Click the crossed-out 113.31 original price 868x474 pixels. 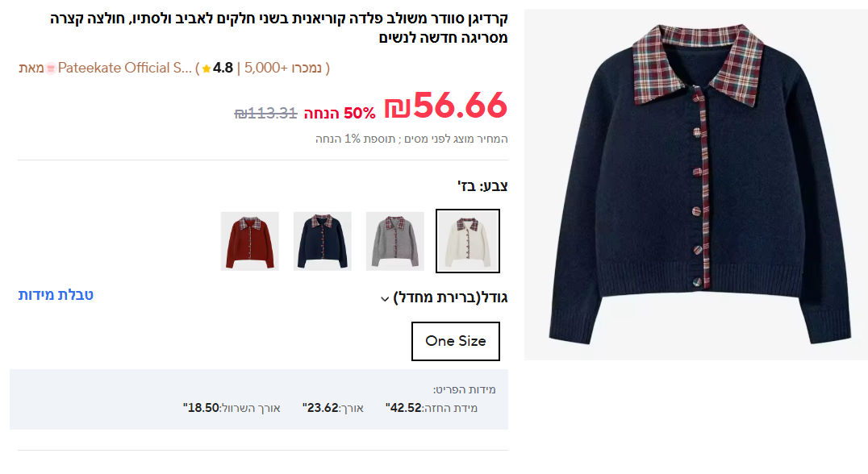(265, 114)
